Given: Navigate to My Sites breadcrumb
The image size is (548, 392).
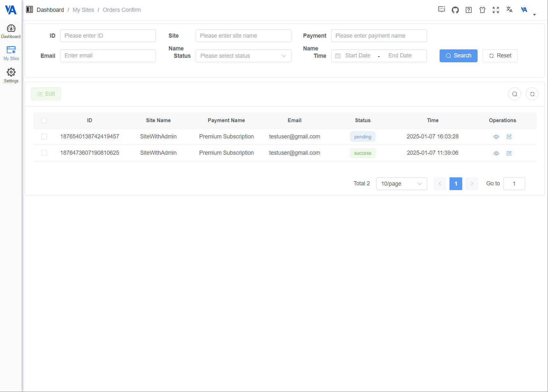Looking at the screenshot, I should tap(83, 10).
